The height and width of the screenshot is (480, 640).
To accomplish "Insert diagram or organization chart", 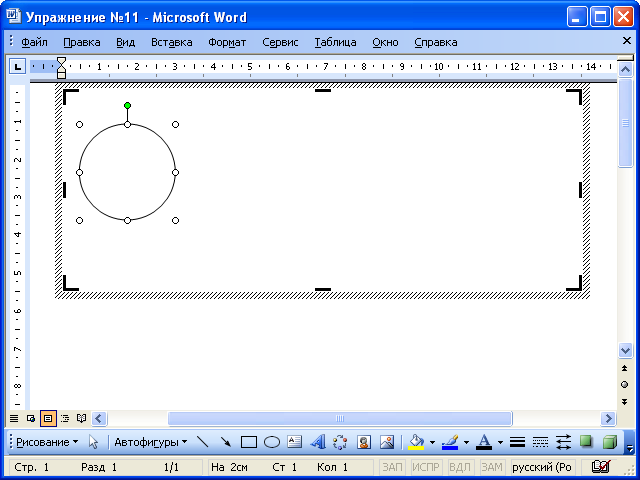I will [340, 442].
